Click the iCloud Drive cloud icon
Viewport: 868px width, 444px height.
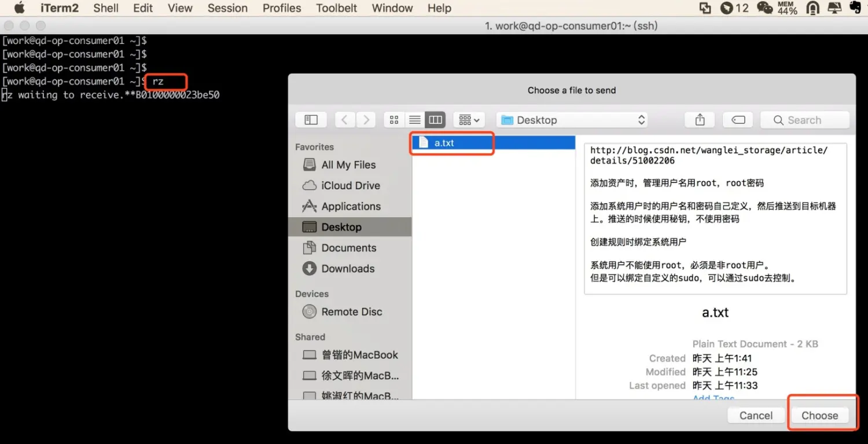(x=310, y=186)
